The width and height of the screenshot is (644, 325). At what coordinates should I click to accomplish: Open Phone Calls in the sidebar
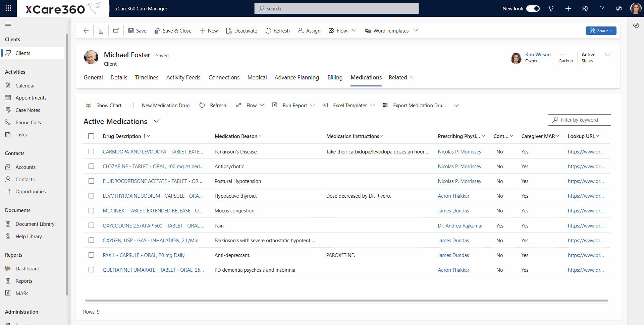28,122
